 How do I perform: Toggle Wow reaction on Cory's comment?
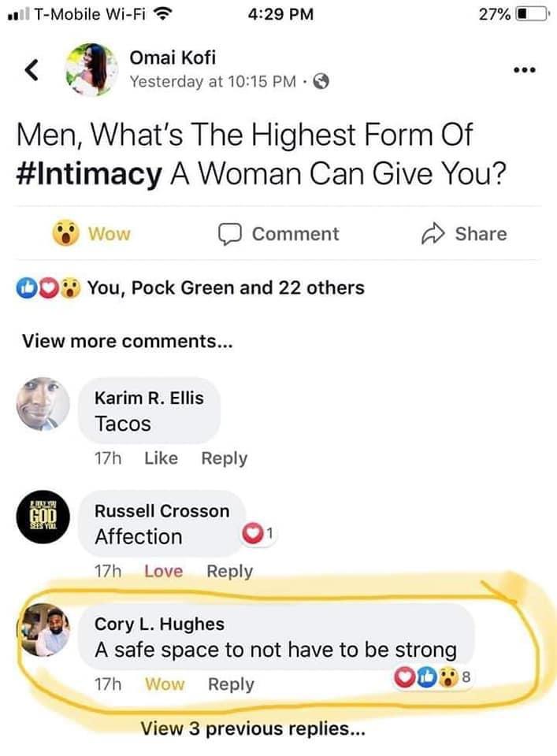click(x=165, y=684)
